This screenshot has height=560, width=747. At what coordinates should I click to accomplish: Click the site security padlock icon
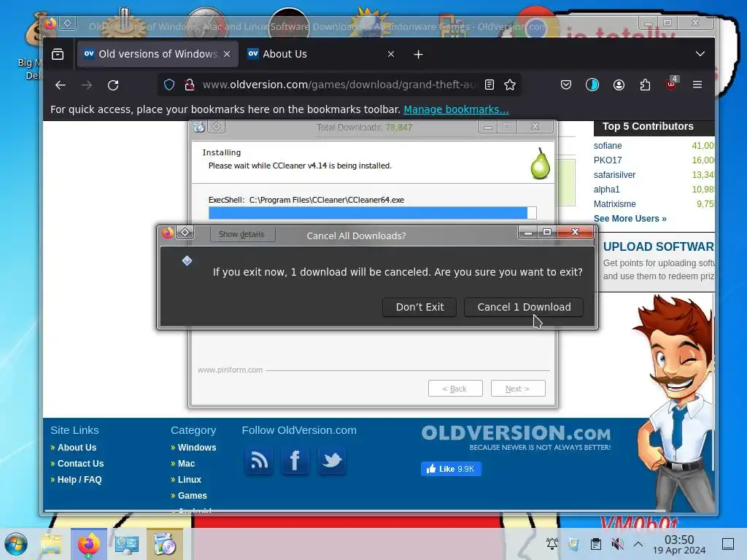[x=190, y=85]
